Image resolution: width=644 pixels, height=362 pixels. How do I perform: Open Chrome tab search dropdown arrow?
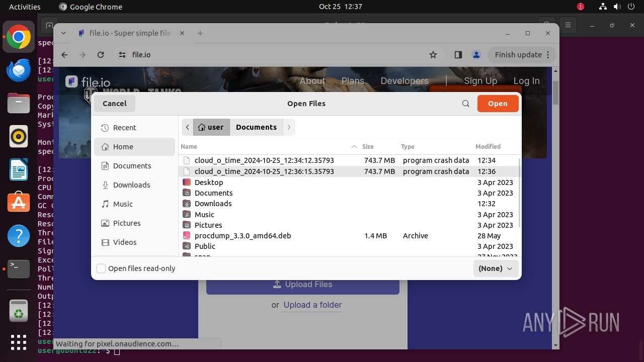pos(63,33)
